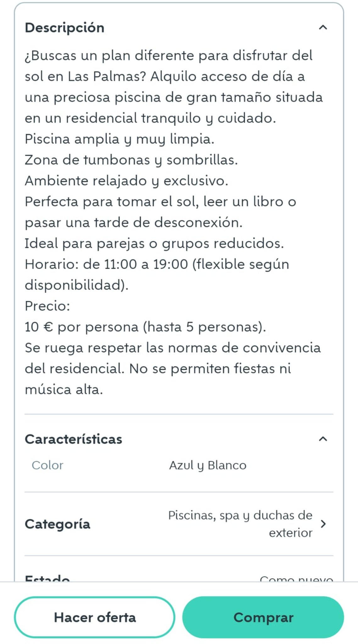Tap the Hacer oferta button
Viewport: 358px width, 644px height.
[x=95, y=617]
